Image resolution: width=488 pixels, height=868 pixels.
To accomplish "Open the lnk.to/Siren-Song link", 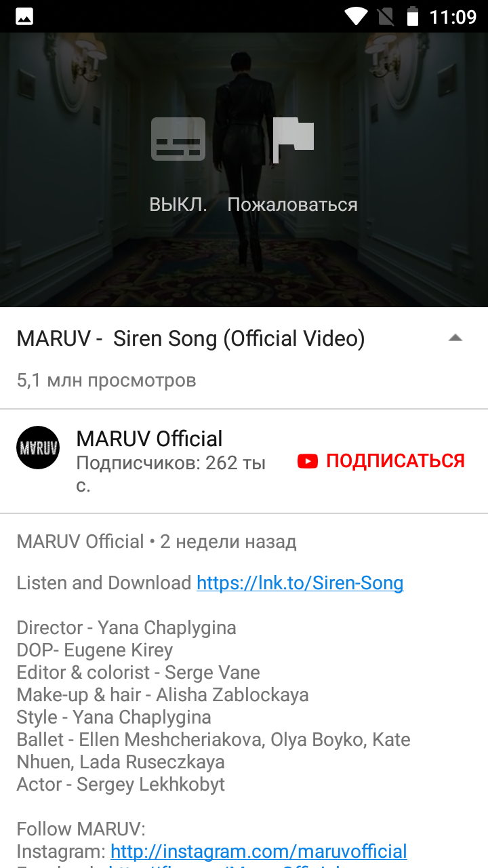I will pos(300,583).
